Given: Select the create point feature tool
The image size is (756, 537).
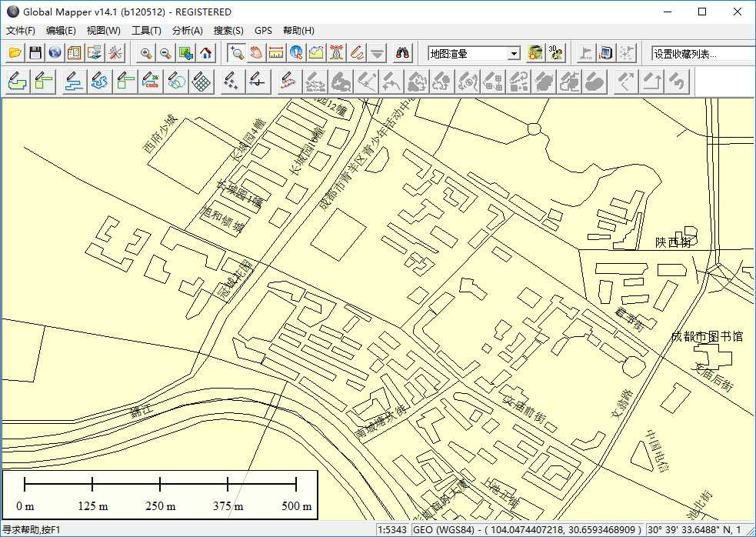Looking at the screenshot, I should (x=231, y=81).
